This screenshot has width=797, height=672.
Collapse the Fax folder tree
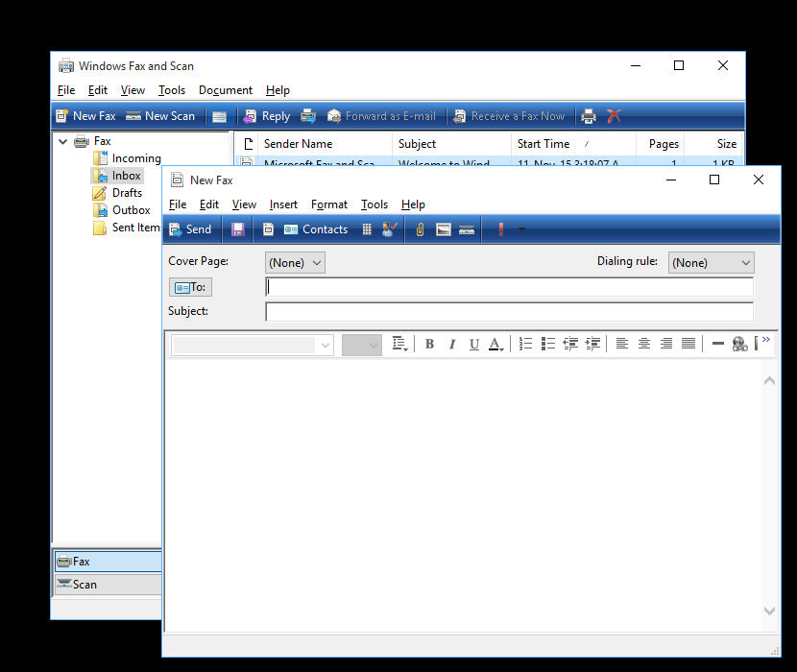point(62,140)
